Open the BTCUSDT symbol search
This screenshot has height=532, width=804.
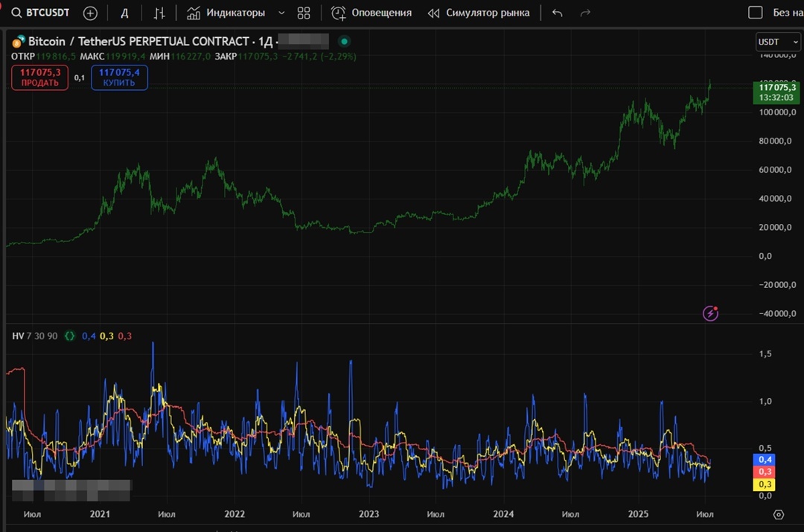(x=40, y=13)
